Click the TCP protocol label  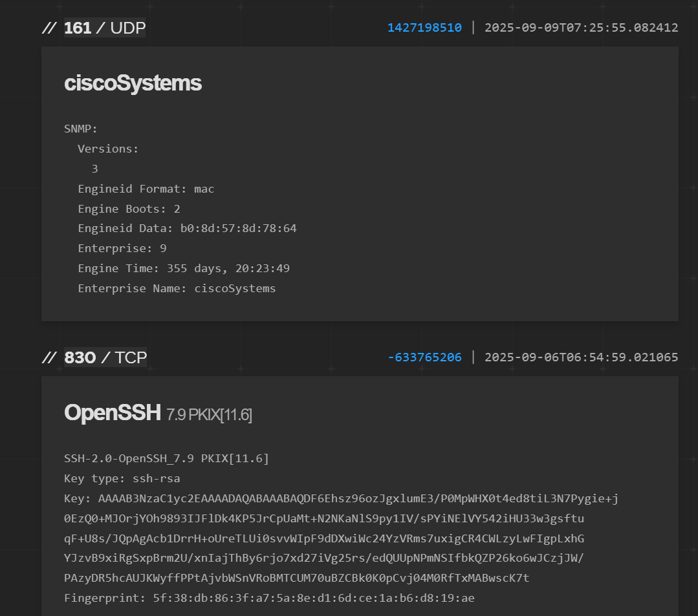tap(131, 357)
